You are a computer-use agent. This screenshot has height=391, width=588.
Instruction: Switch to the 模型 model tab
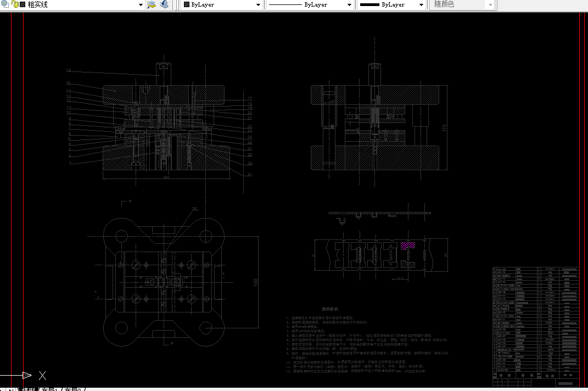(x=29, y=389)
